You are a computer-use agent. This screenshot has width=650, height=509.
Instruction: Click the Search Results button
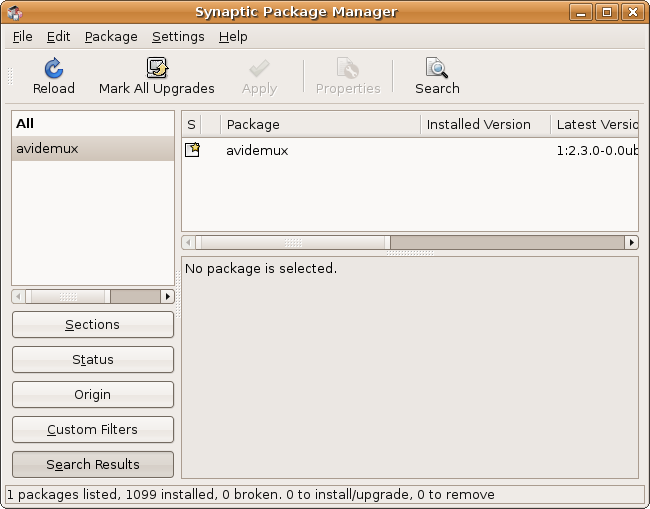click(x=93, y=465)
